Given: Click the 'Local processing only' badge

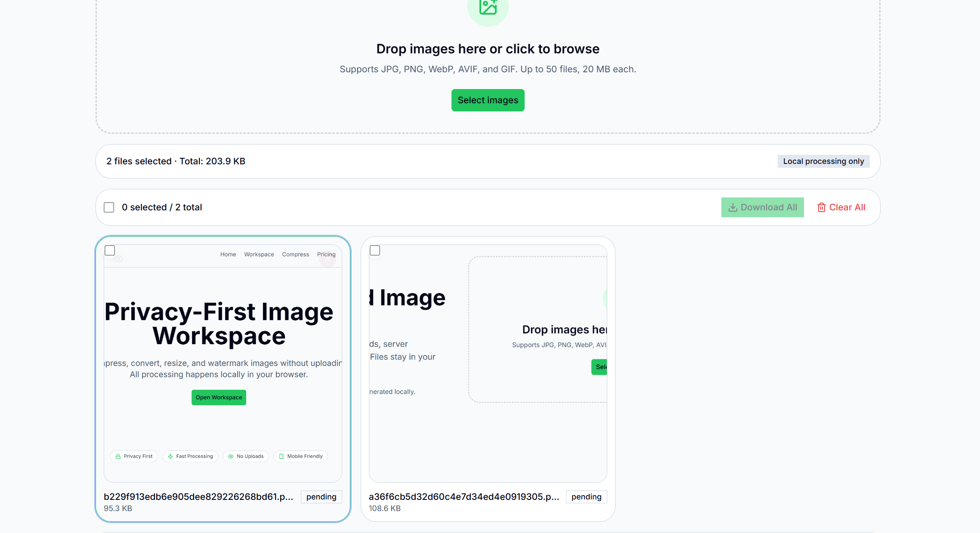Looking at the screenshot, I should (x=823, y=161).
